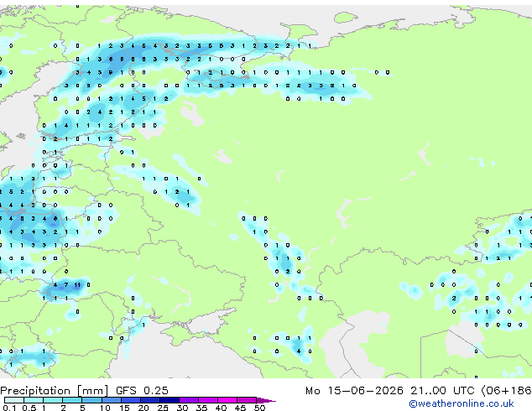Select the 'GFS 0.25' model label
This screenshot has height=411, width=532.
point(142,391)
